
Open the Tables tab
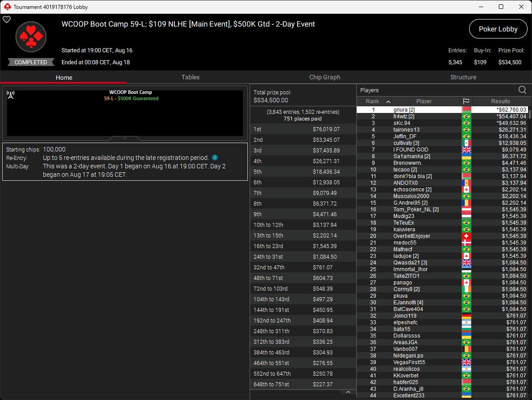point(190,77)
